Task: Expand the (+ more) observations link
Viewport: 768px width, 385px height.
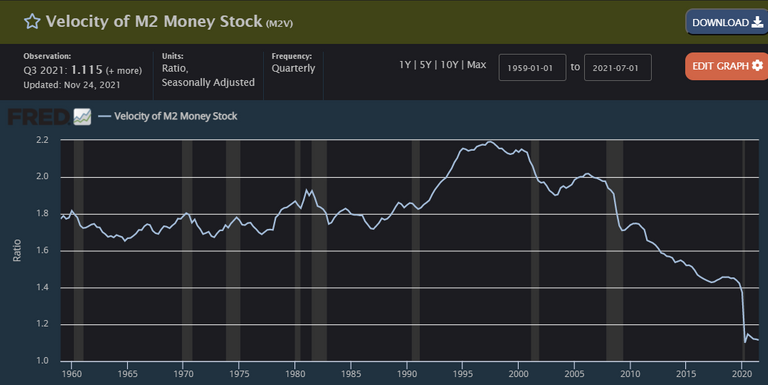Action: coord(124,71)
